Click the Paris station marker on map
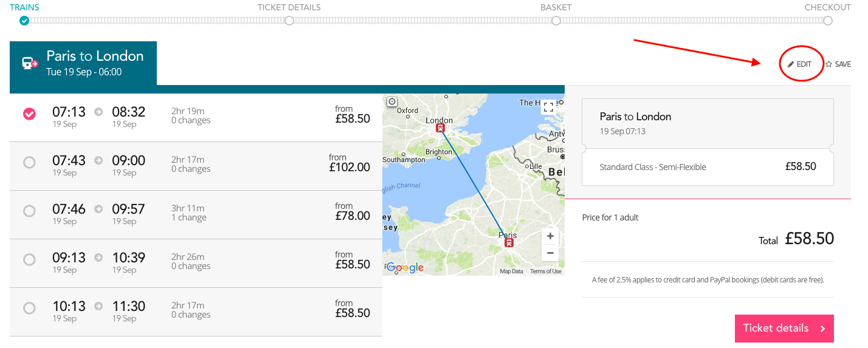The width and height of the screenshot is (868, 348). [509, 242]
